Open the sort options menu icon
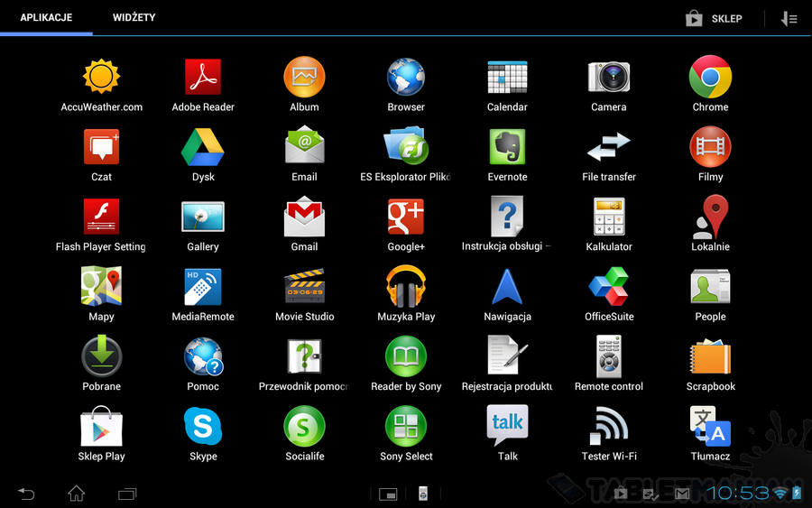Viewport: 812px width, 508px height. [x=789, y=19]
